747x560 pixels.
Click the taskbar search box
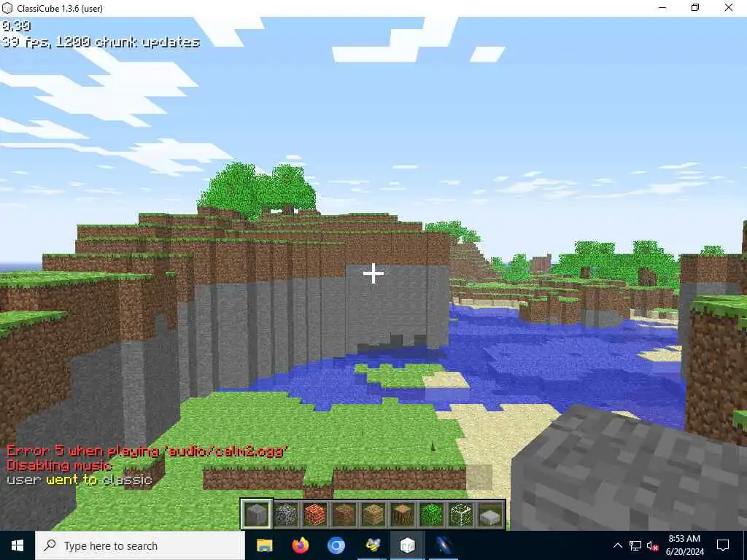(140, 545)
